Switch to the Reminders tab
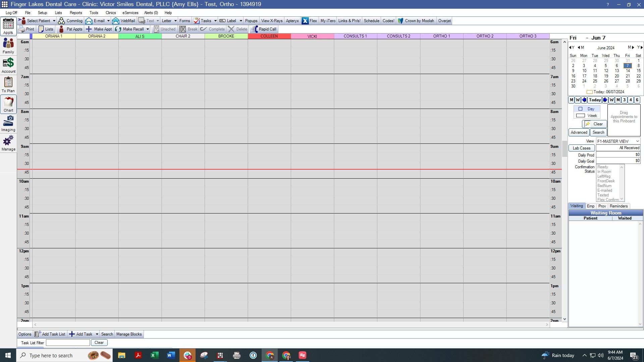The image size is (644, 362). 619,206
